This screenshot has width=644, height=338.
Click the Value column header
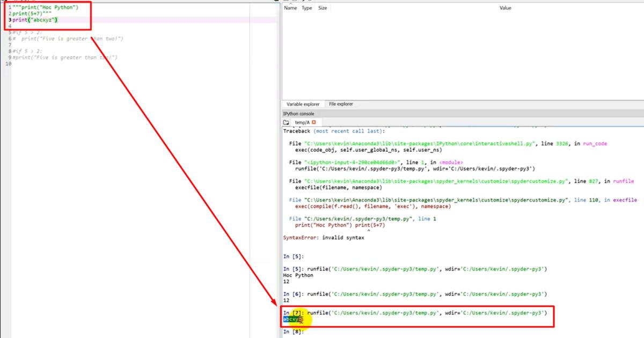point(505,8)
